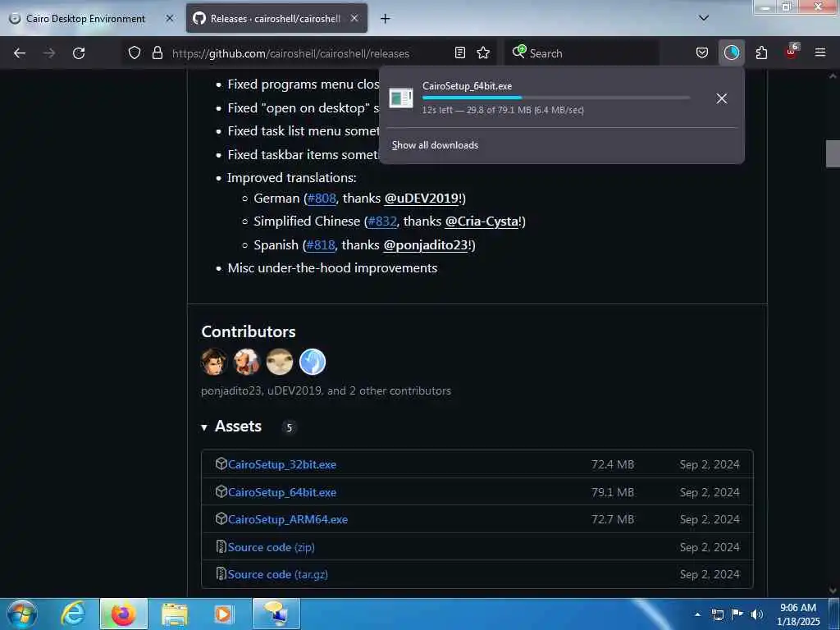Launch Internet Explorer from taskbar
The image size is (840, 630).
pyautogui.click(x=73, y=614)
